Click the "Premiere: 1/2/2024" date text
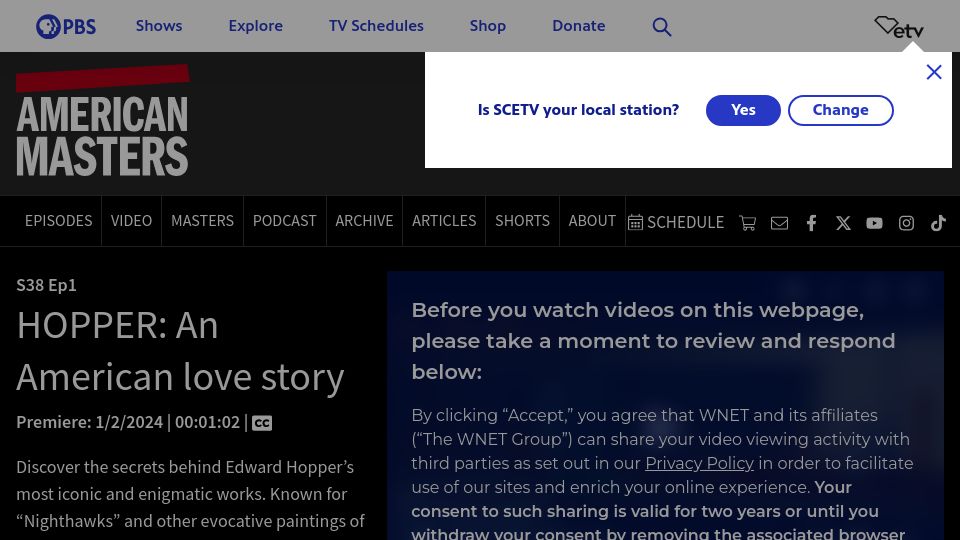The height and width of the screenshot is (540, 960). [89, 422]
